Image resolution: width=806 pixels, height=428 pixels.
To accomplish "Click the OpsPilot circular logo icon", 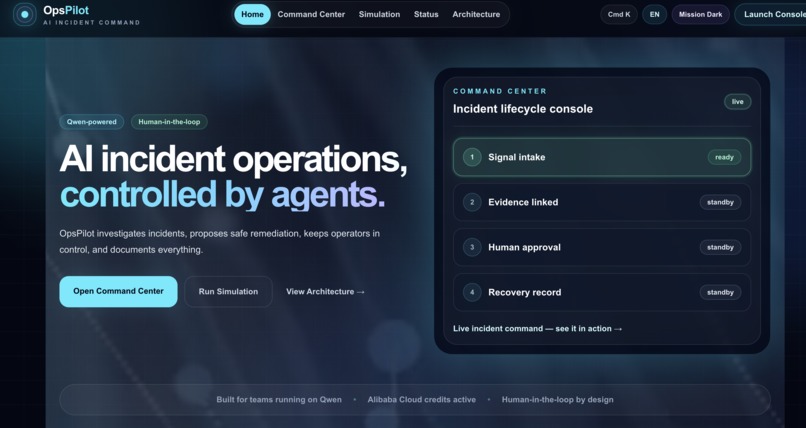I will [x=25, y=14].
